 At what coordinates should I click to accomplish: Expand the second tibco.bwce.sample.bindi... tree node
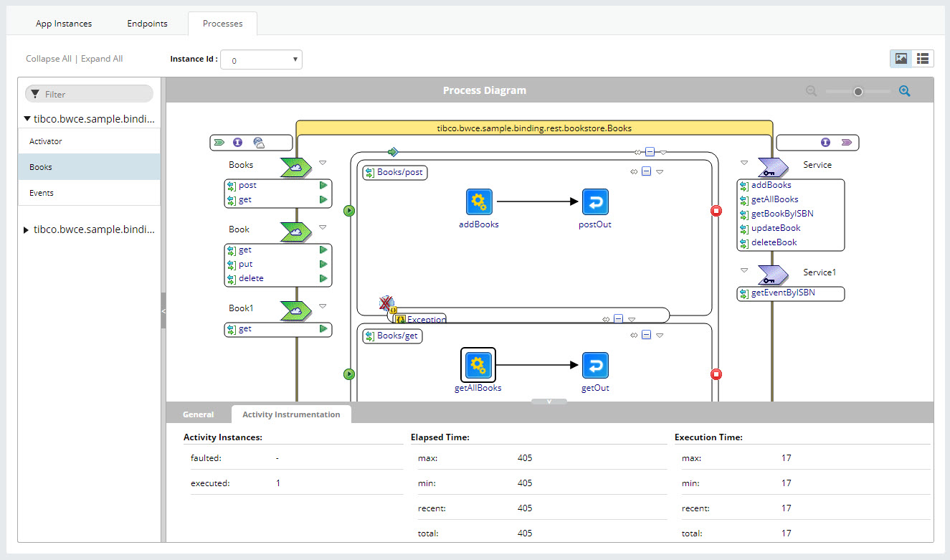point(27,230)
